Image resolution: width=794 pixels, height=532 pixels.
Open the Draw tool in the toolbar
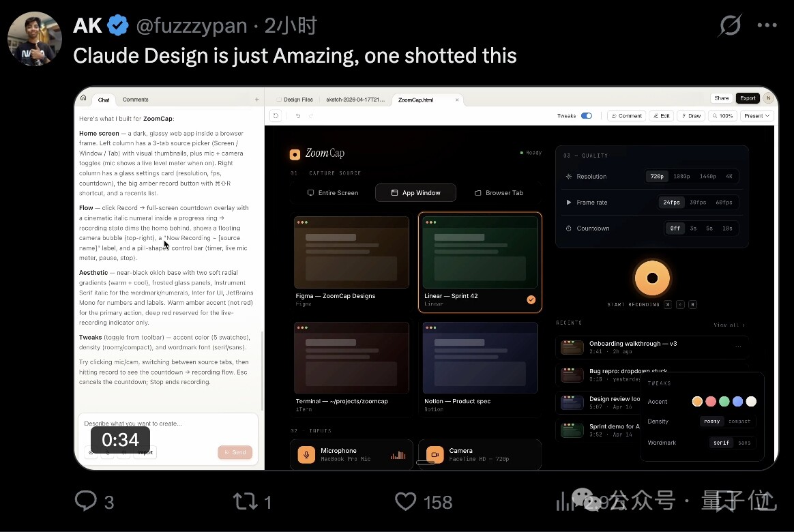[690, 115]
